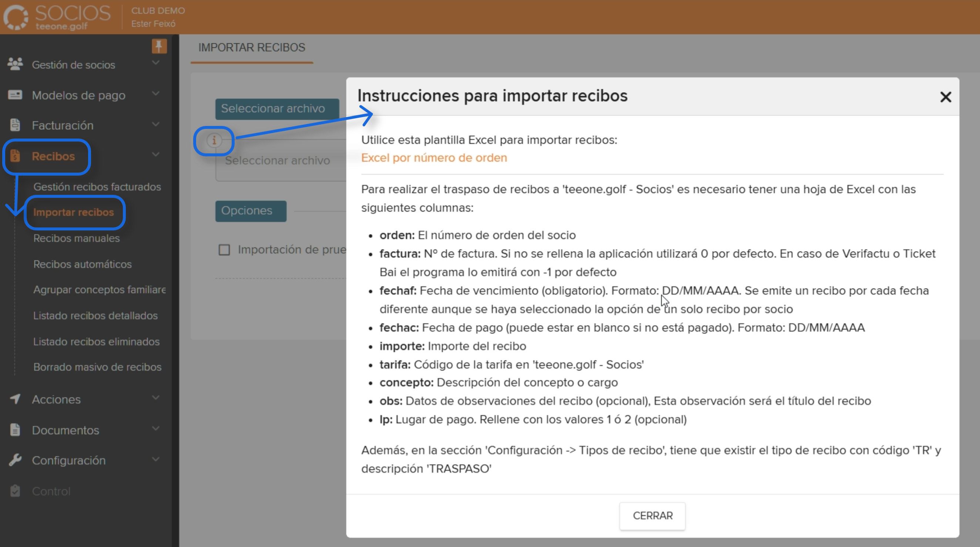Click the 'fechaf:' column description

(x=654, y=300)
